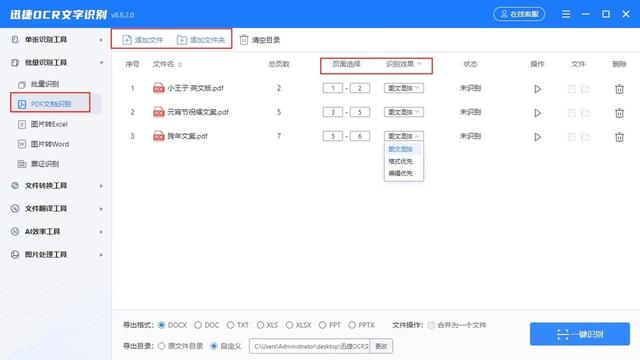640x360 pixels.
Task: Click the 批量识别 sub-item icon
Action: 22,84
